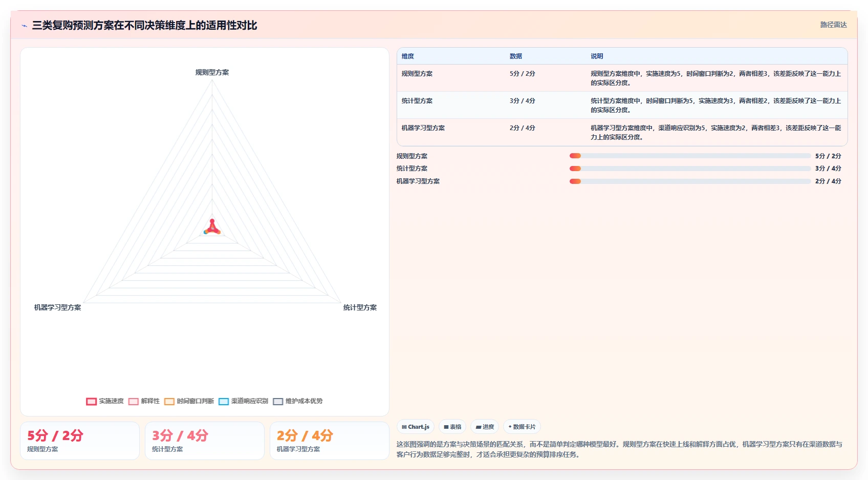Click the 路径雷达 label in the header

pyautogui.click(x=833, y=25)
